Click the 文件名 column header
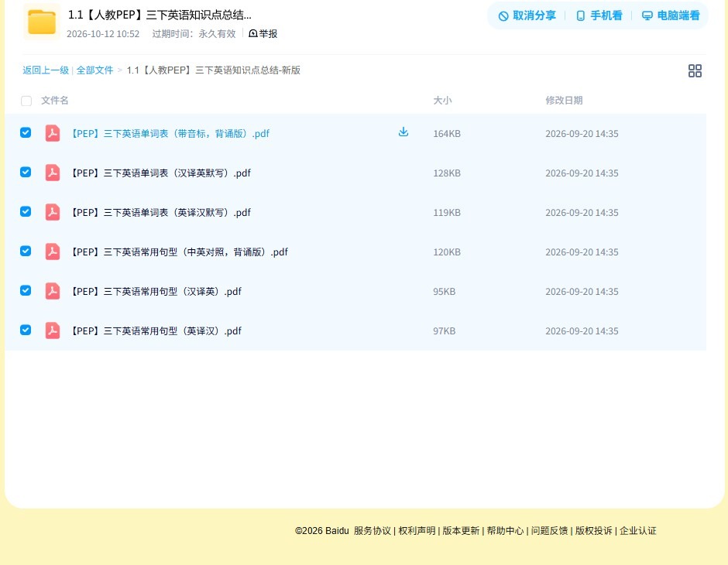Viewport: 728px width, 565px height. 55,100
